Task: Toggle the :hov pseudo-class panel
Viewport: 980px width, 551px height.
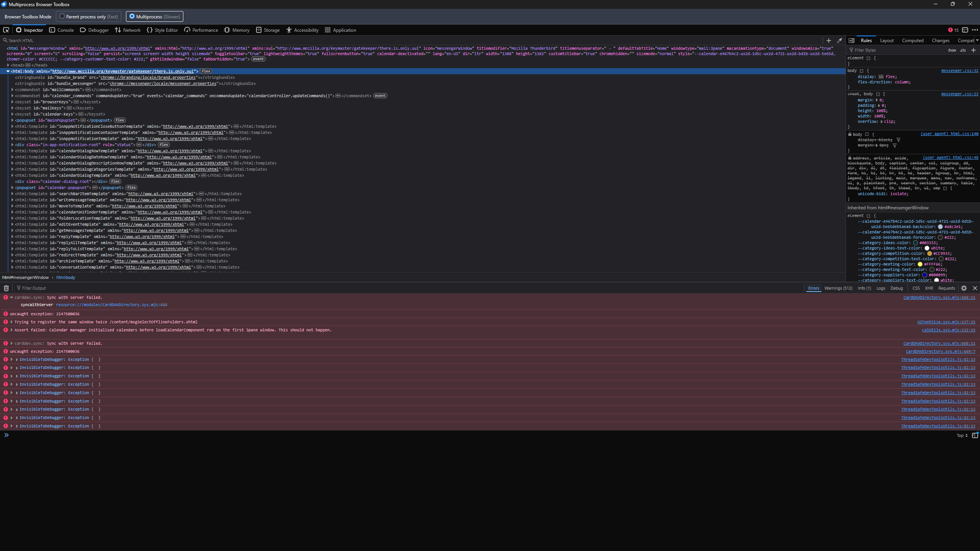Action: click(x=952, y=50)
